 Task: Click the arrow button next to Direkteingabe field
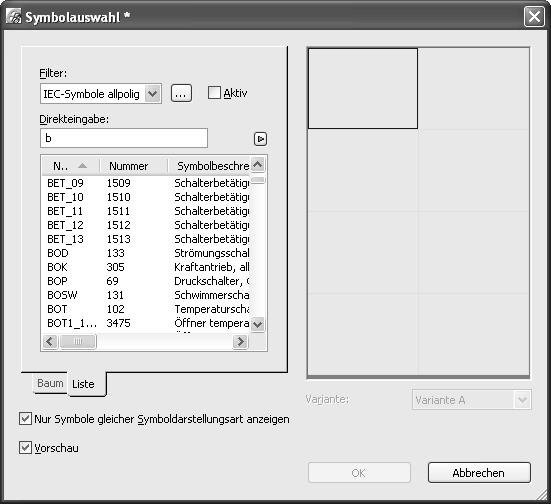[x=260, y=139]
